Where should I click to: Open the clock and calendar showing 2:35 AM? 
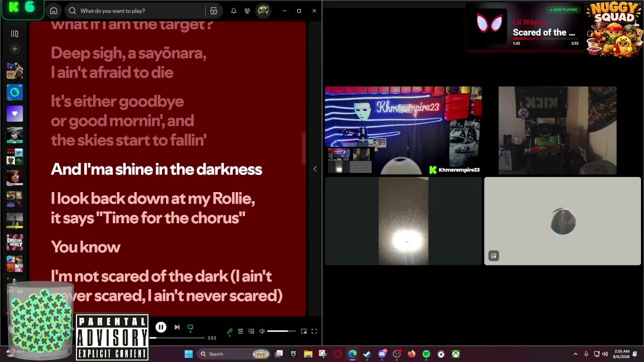(x=620, y=354)
